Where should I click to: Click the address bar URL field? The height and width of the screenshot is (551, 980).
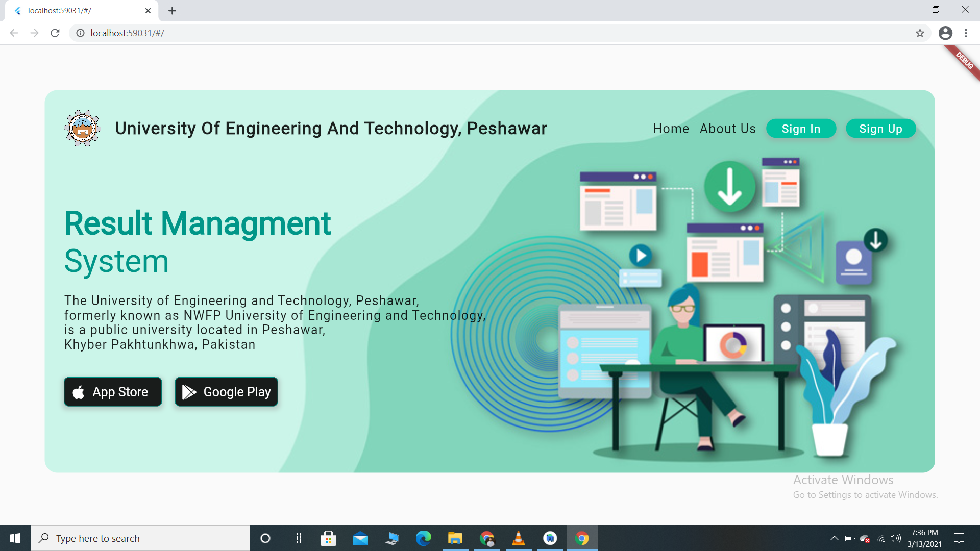point(499,33)
